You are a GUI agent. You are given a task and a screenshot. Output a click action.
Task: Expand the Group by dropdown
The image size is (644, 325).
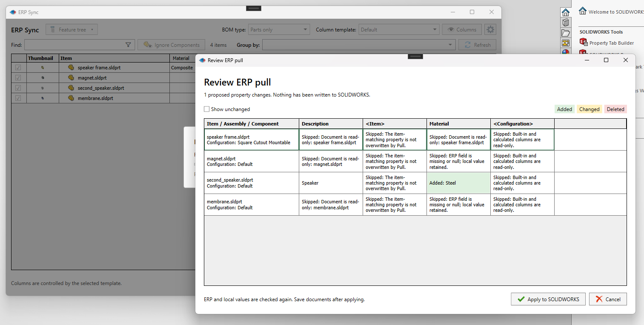pyautogui.click(x=359, y=45)
